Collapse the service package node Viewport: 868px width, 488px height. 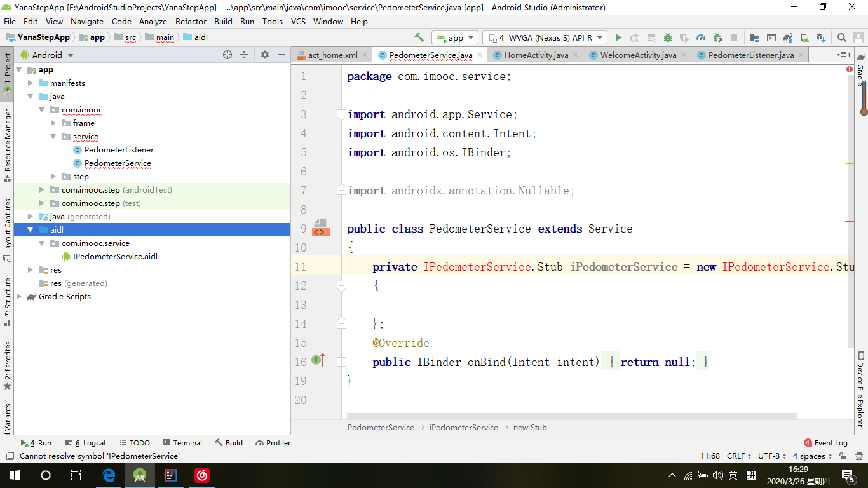[53, 137]
